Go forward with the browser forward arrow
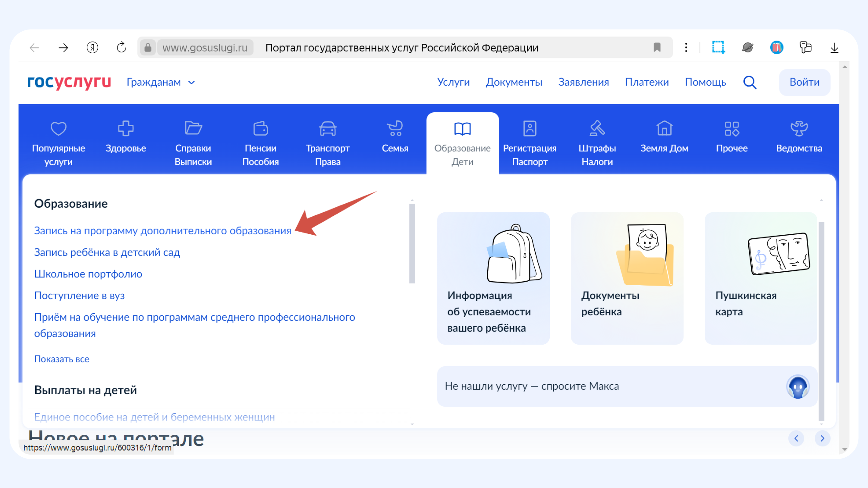This screenshot has width=868, height=488. [x=63, y=48]
